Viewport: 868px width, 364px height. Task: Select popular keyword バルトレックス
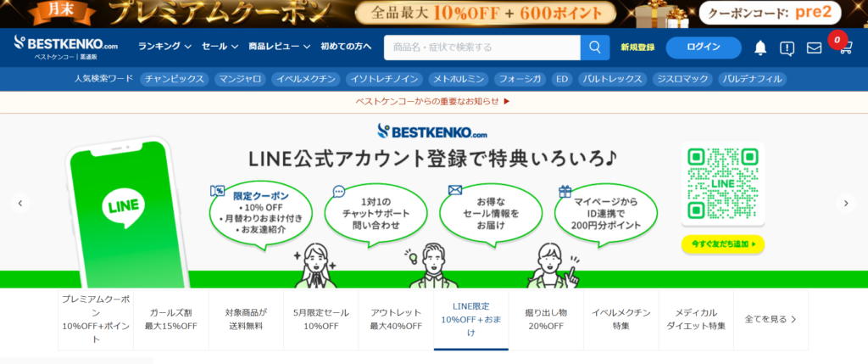[612, 79]
